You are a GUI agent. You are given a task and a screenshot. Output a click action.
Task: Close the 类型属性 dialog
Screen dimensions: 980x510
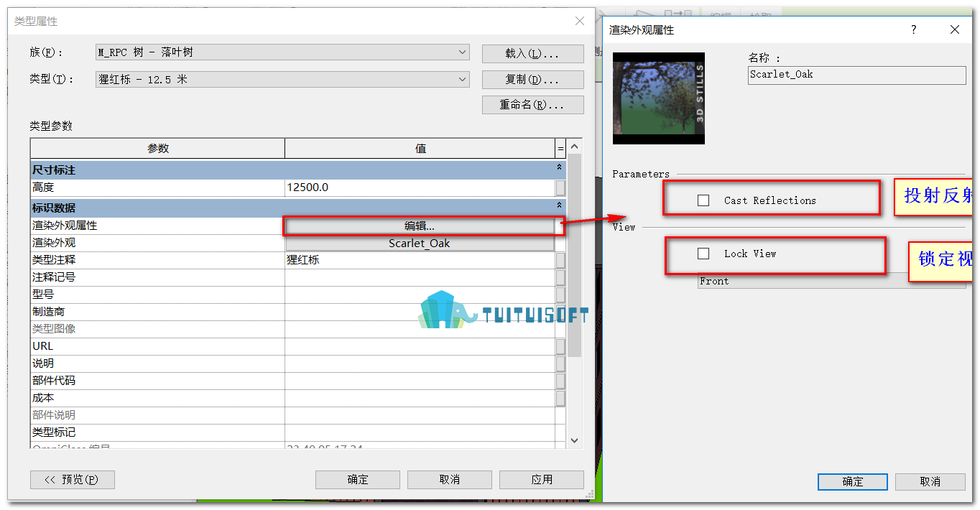[580, 22]
